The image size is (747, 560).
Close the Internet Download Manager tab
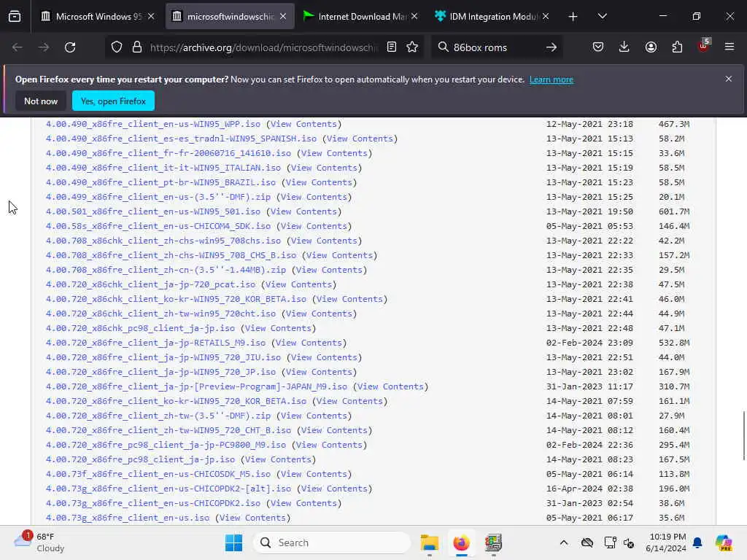point(414,17)
